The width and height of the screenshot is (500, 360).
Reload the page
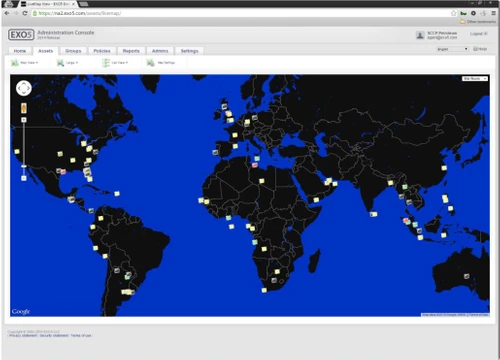[25, 13]
